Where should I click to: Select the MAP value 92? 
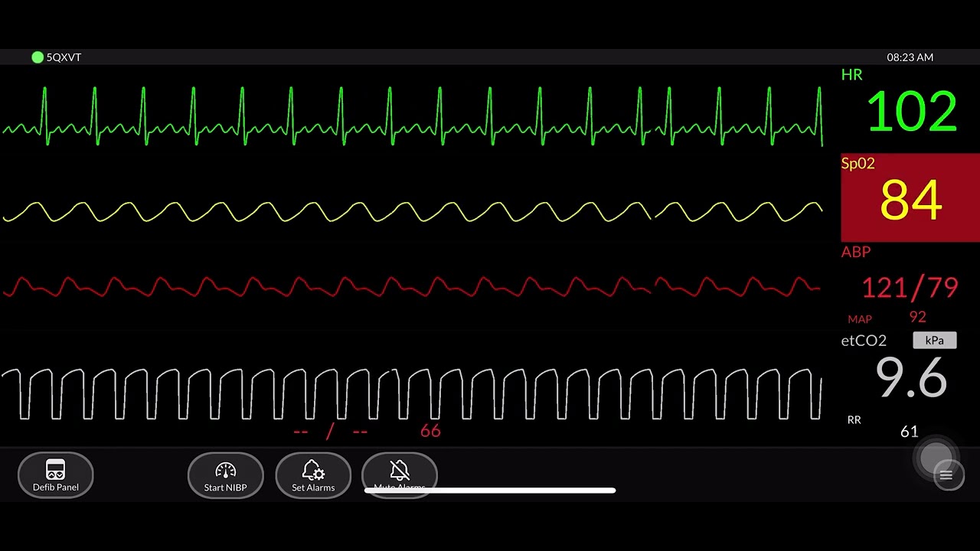point(917,317)
